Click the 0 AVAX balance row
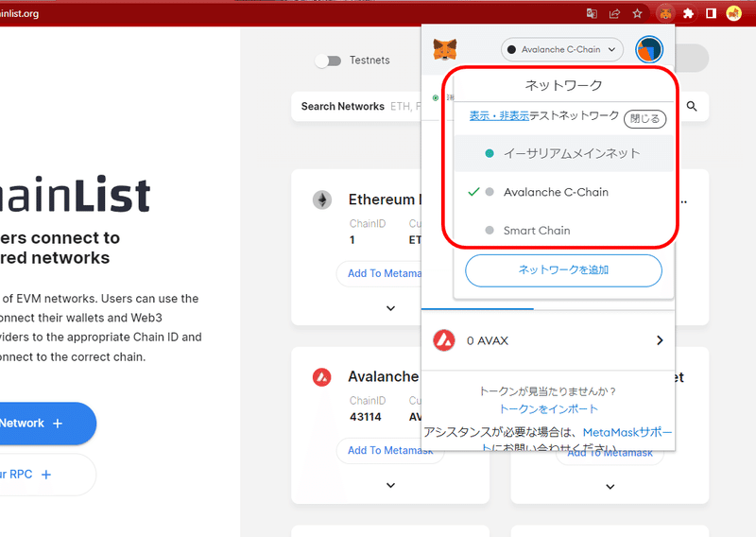This screenshot has height=537, width=756. [548, 340]
